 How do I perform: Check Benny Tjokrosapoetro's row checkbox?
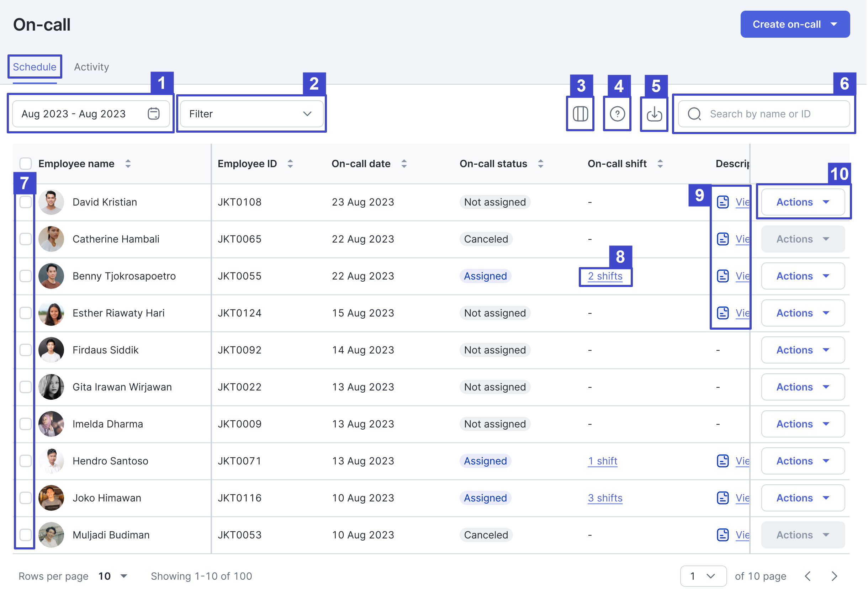[x=25, y=276]
